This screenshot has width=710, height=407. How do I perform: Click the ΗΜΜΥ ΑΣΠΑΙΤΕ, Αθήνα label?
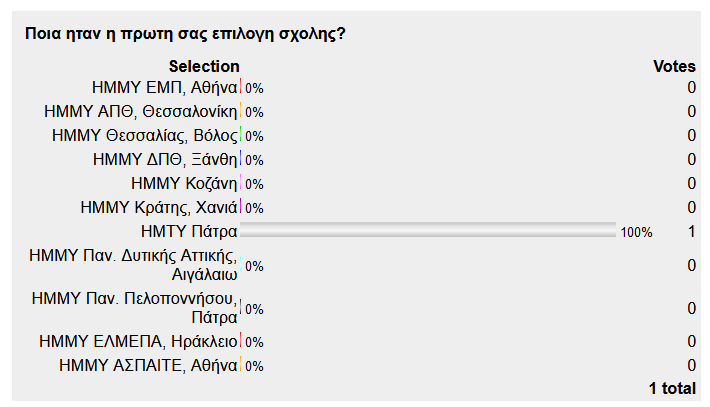click(148, 365)
